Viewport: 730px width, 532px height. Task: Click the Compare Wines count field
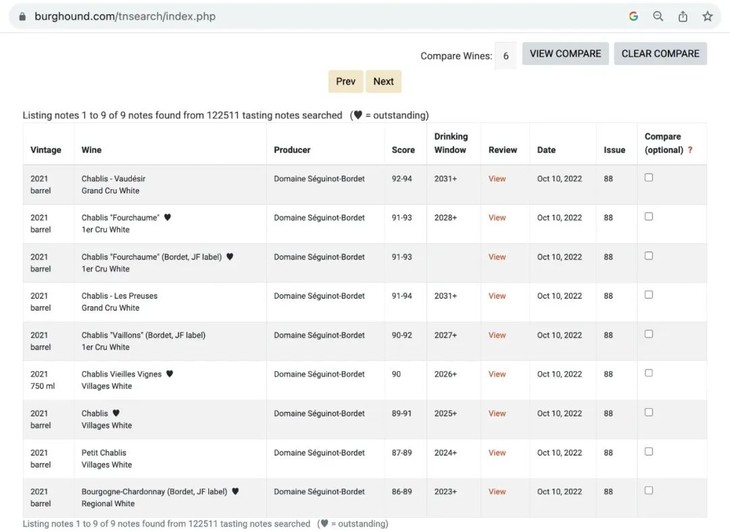coord(505,56)
